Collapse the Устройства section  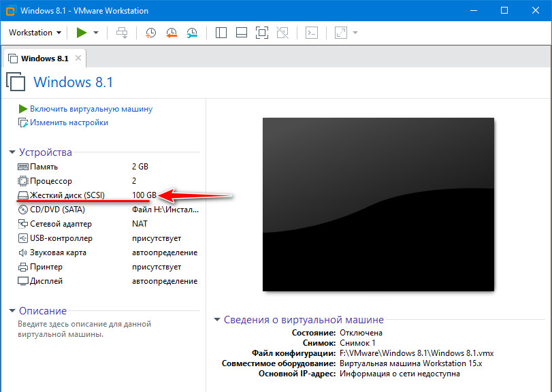pos(12,152)
